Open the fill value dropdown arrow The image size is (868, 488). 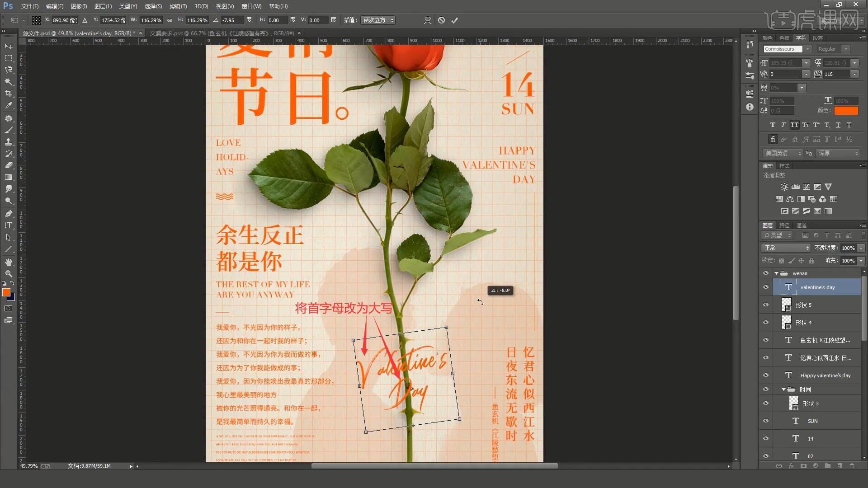point(861,261)
